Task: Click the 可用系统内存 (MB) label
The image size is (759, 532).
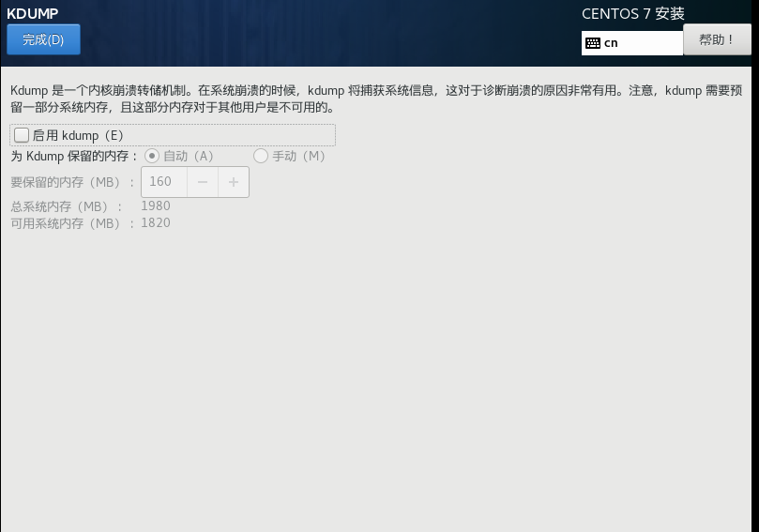Action: pyautogui.click(x=72, y=223)
